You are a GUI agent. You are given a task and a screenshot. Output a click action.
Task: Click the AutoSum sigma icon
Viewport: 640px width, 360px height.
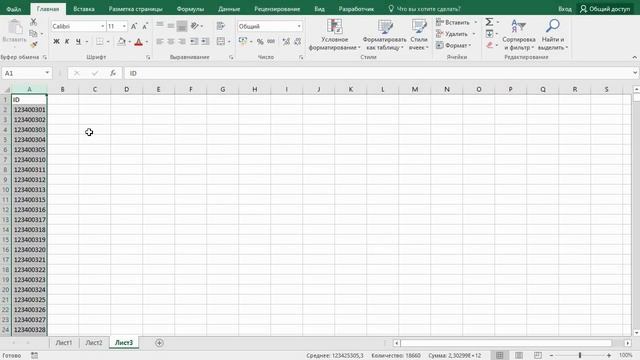pos(489,22)
